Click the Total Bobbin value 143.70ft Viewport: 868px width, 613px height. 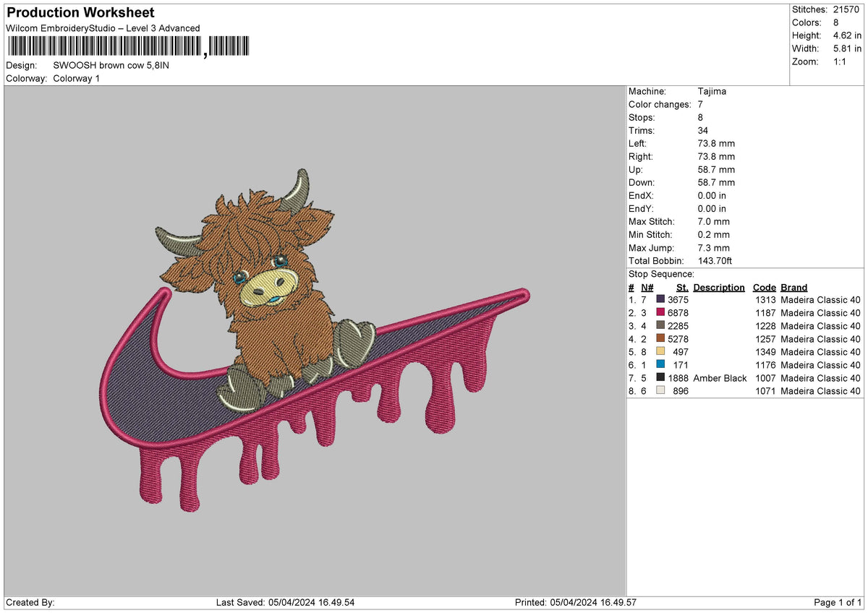click(x=715, y=261)
